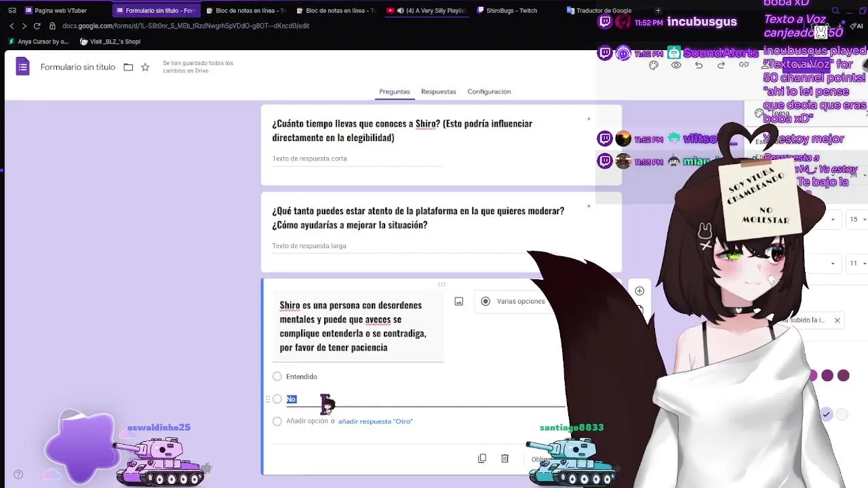Screen dimensions: 868x488
Task: Click the Entendido option text
Action: click(x=302, y=376)
